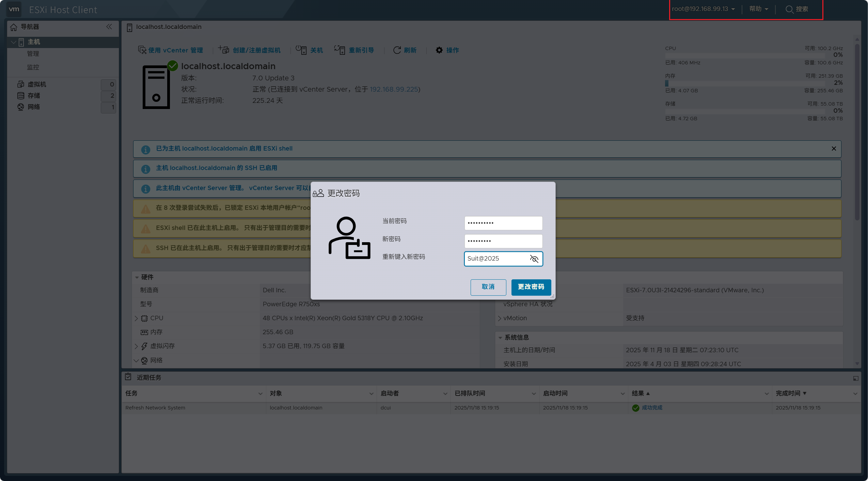868x481 pixels.
Task: Click the 使用 vCenter 管理 toolbar icon
Action: tap(142, 50)
